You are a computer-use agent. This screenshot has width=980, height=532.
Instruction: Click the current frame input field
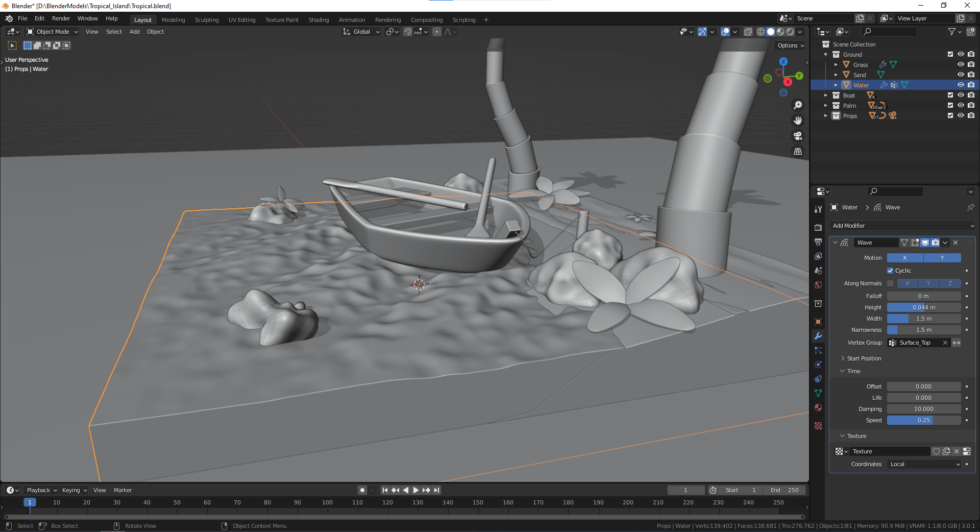click(x=685, y=490)
